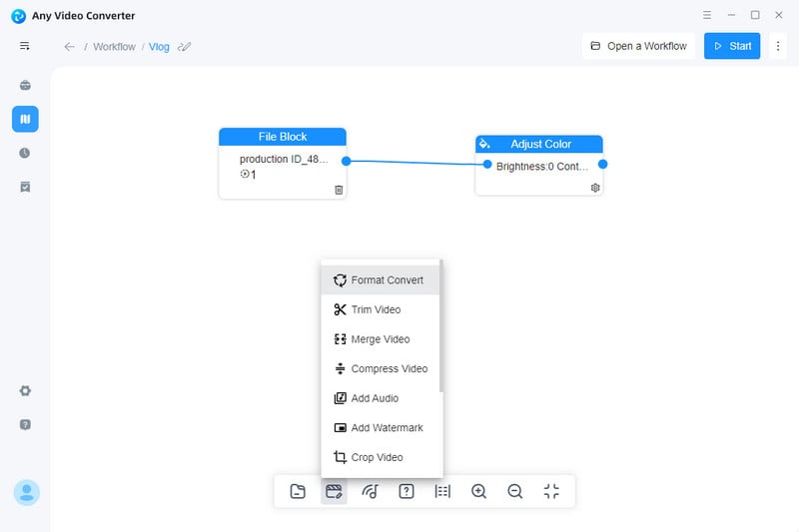
Task: Click the Start button
Action: (x=732, y=46)
